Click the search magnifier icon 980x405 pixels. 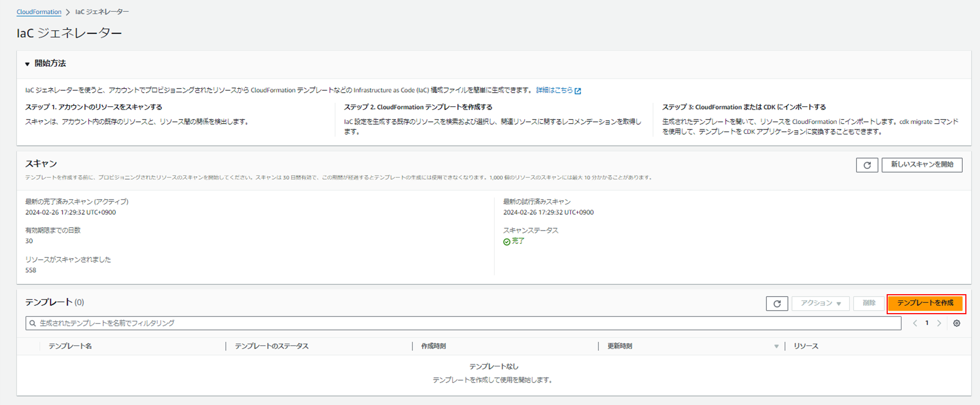point(33,323)
